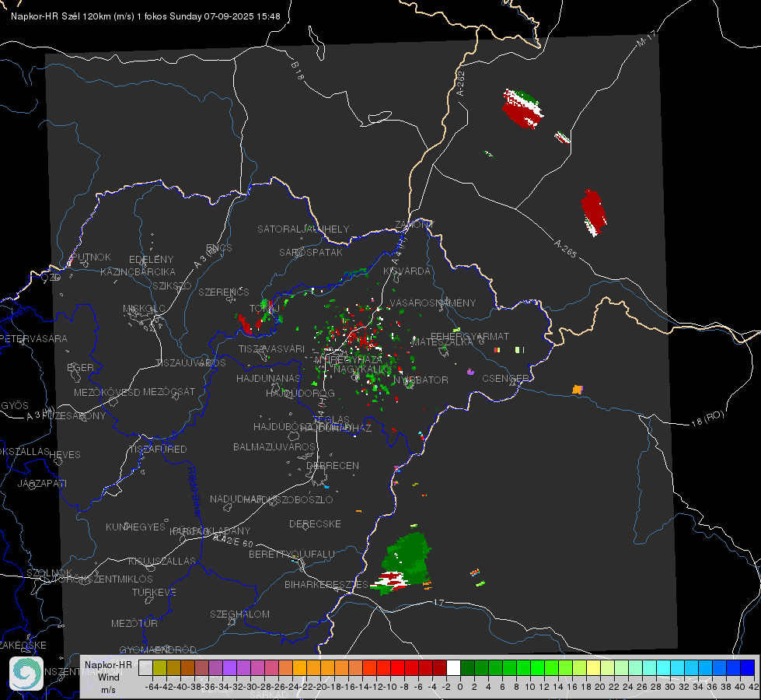This screenshot has height=700, width=761.
Task: Select the SÁTORALJAÚJHELY label
Action: pyautogui.click(x=303, y=229)
